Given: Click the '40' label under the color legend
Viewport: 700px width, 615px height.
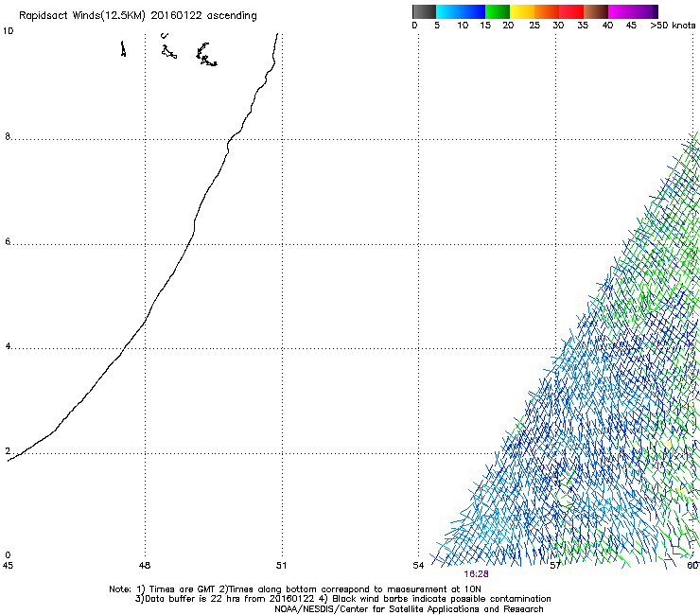Looking at the screenshot, I should pos(607,26).
